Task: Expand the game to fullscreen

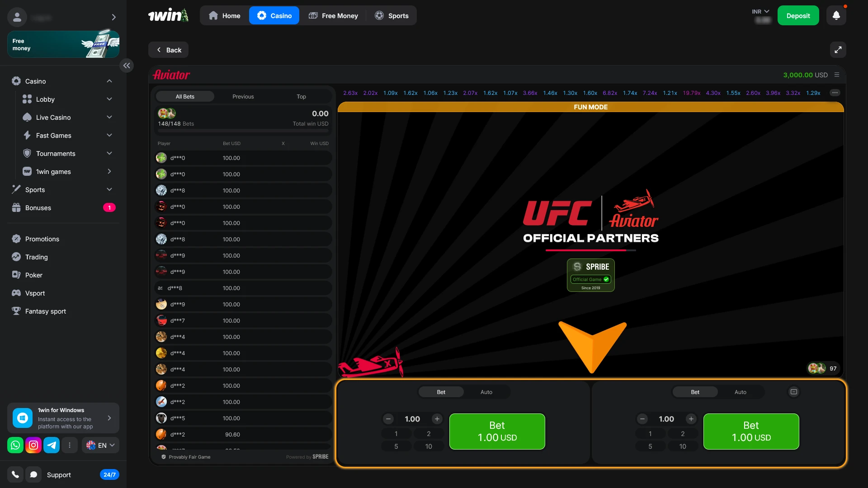Action: point(838,50)
